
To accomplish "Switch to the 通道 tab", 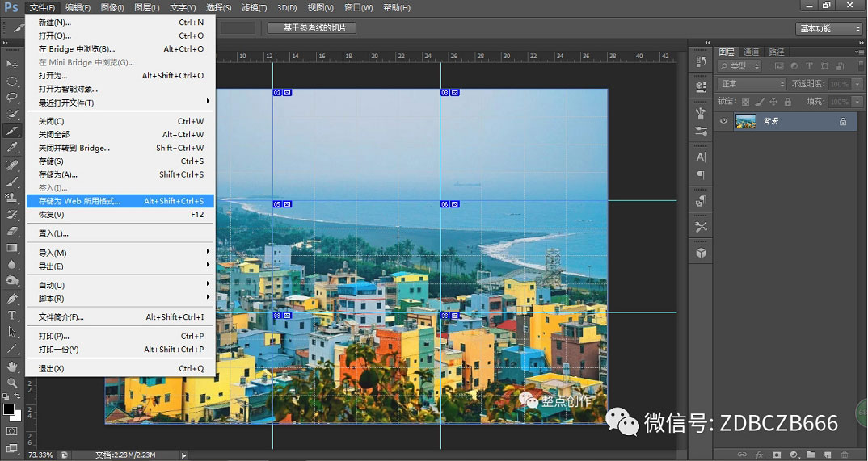I will (751, 52).
